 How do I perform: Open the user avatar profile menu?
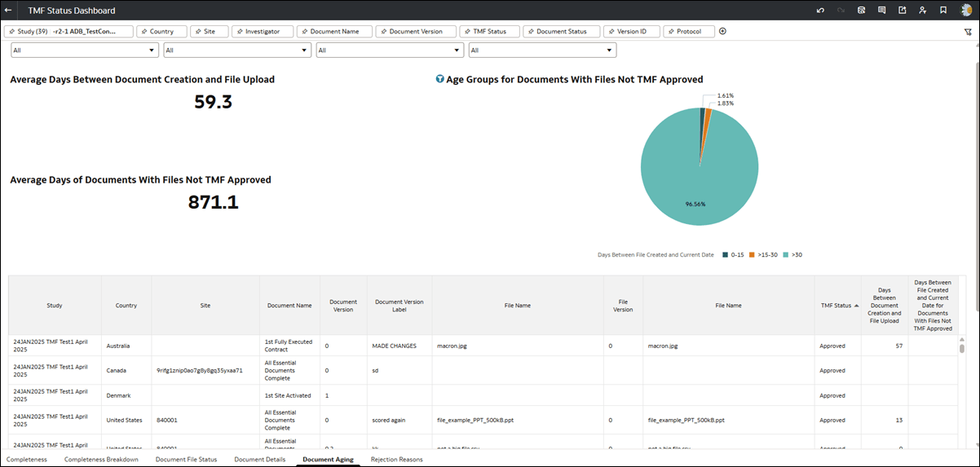(x=966, y=11)
